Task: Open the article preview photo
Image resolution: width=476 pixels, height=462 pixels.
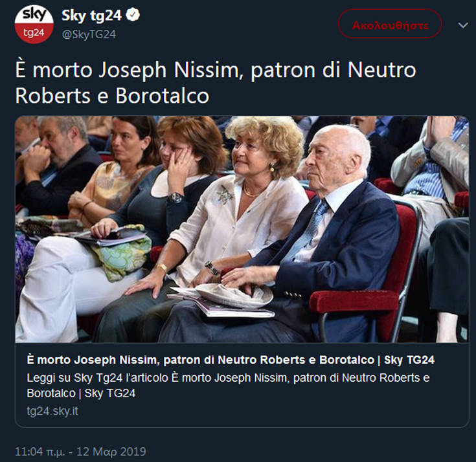Action: click(x=242, y=229)
